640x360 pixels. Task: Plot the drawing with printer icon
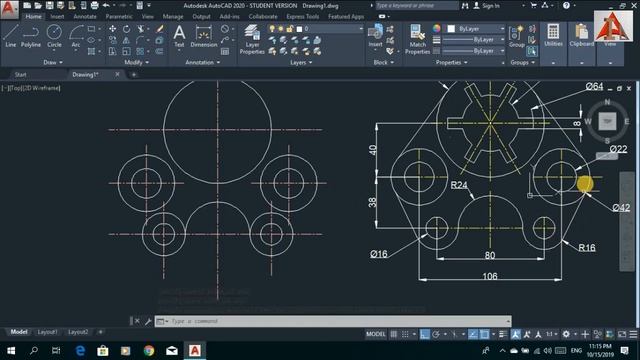(x=94, y=6)
